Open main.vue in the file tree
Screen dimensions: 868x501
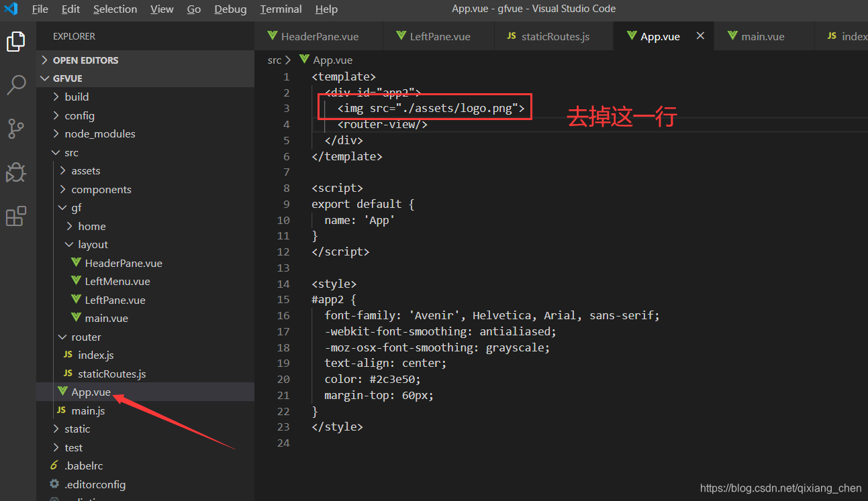click(145, 318)
